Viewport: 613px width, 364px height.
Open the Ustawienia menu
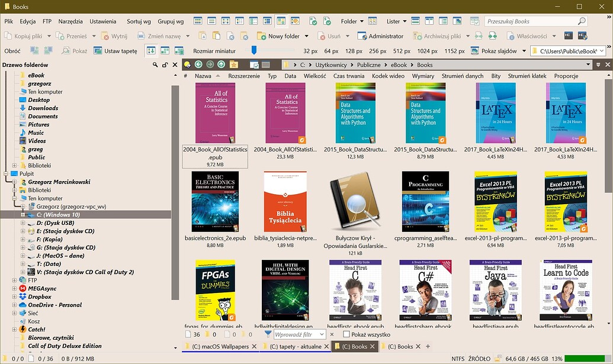pyautogui.click(x=103, y=21)
